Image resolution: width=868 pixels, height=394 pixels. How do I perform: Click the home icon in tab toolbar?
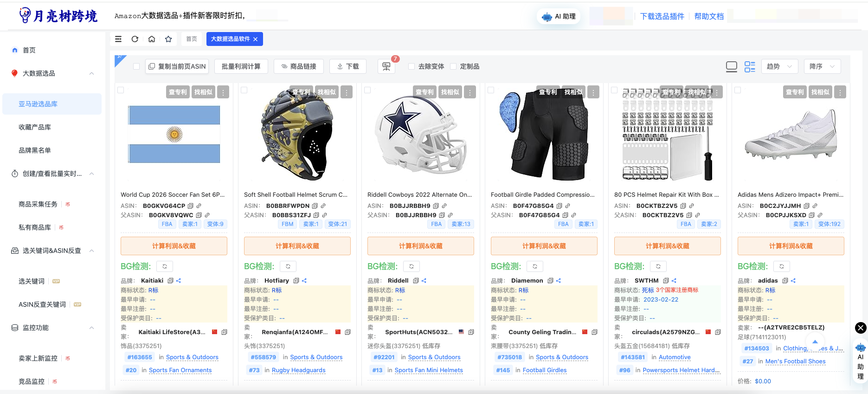(152, 39)
